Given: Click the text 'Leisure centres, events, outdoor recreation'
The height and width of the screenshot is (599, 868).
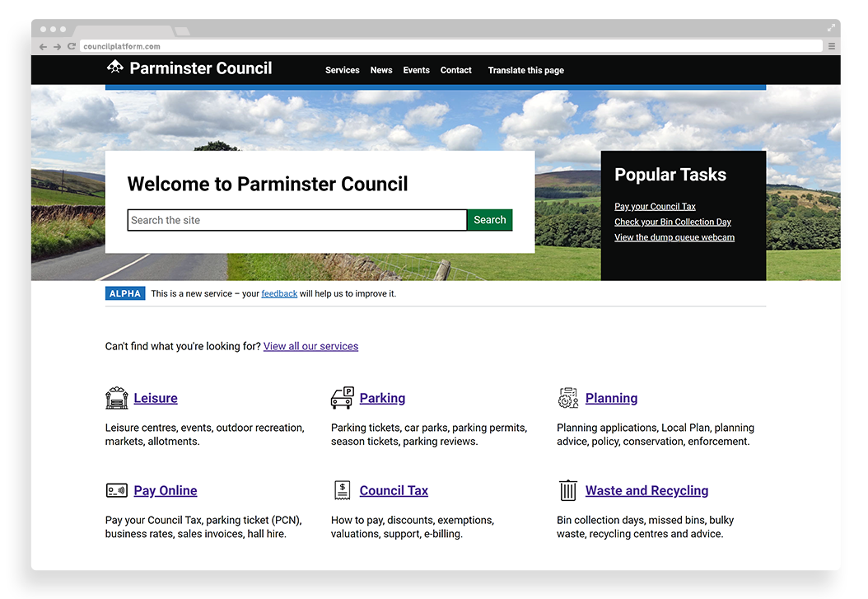Looking at the screenshot, I should pyautogui.click(x=203, y=428).
